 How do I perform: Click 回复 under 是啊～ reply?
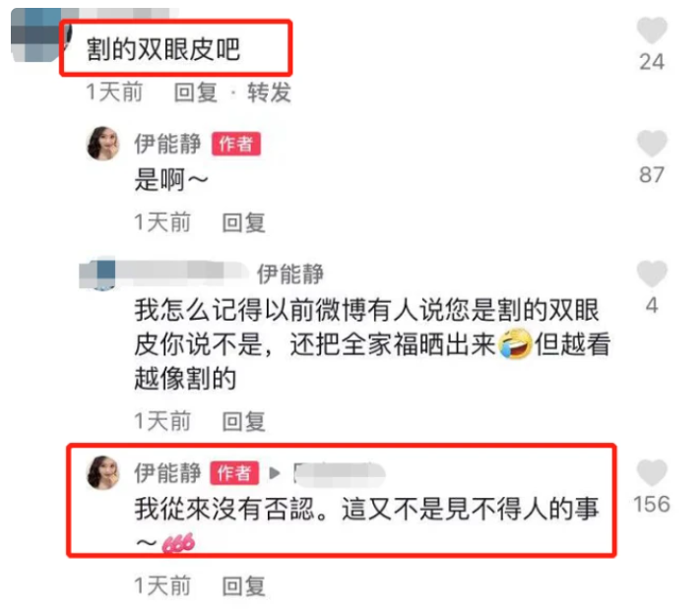[244, 222]
